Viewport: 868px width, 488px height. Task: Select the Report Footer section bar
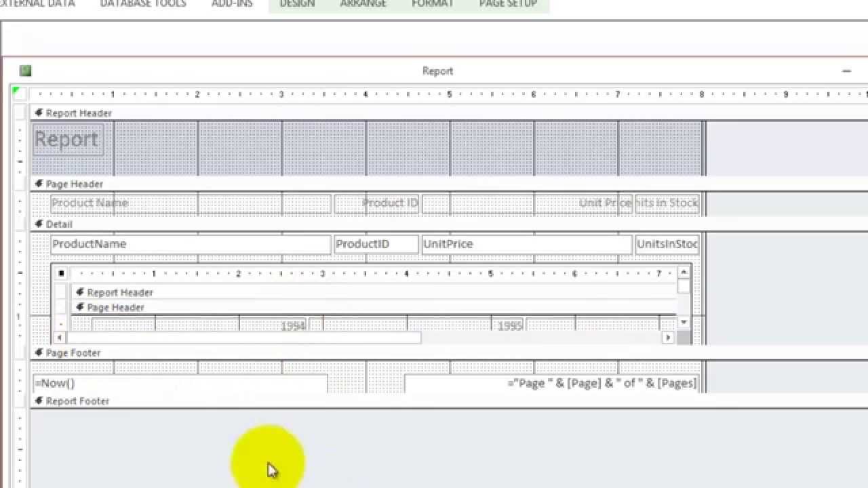coord(448,401)
